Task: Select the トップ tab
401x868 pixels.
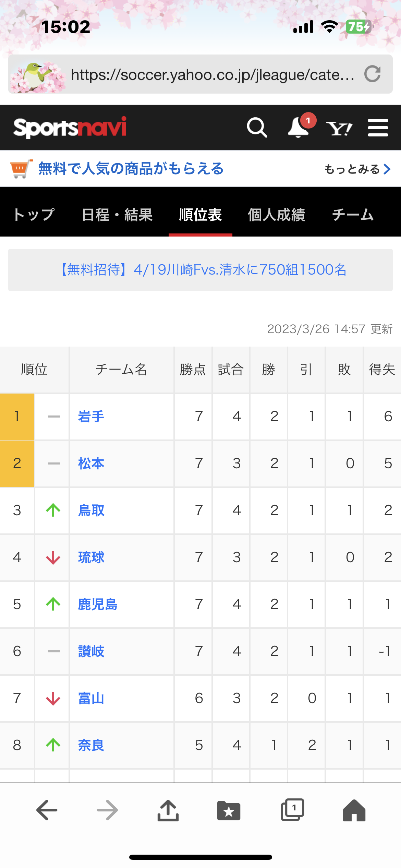Action: tap(34, 215)
